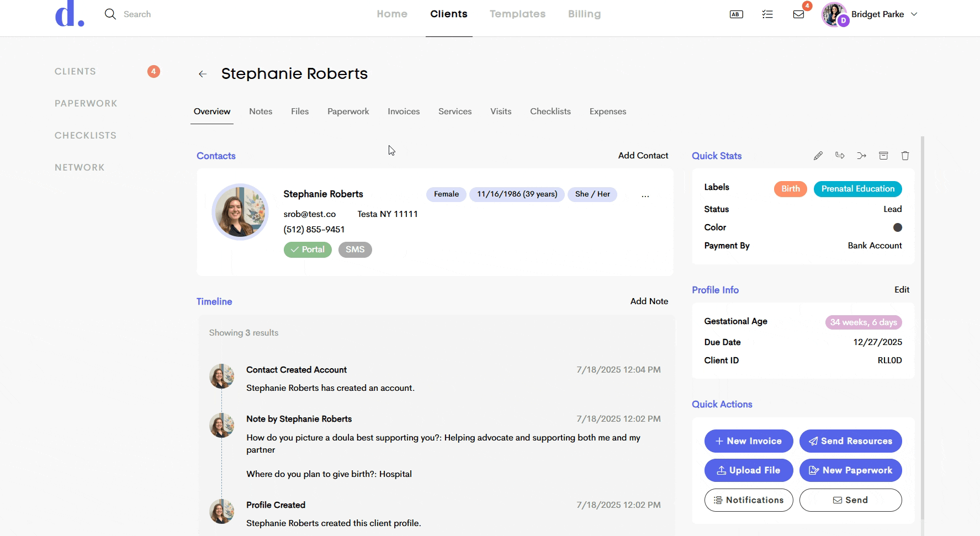Viewport: 980px width, 536px height.
Task: Click the search magnifier icon
Action: click(110, 14)
